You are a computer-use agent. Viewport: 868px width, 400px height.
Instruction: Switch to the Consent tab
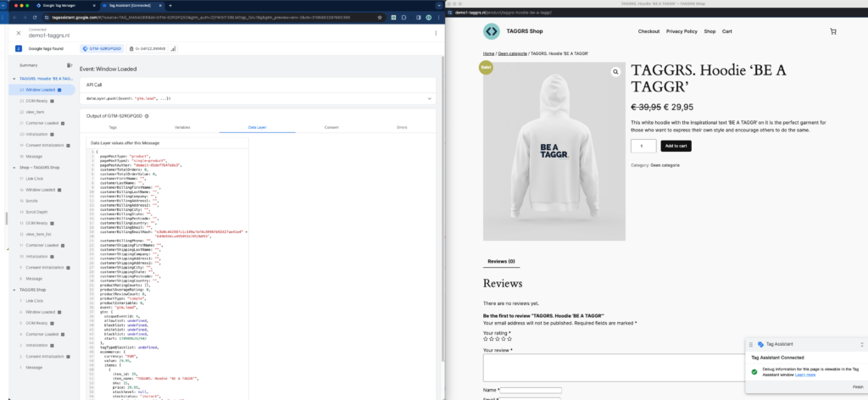point(331,127)
